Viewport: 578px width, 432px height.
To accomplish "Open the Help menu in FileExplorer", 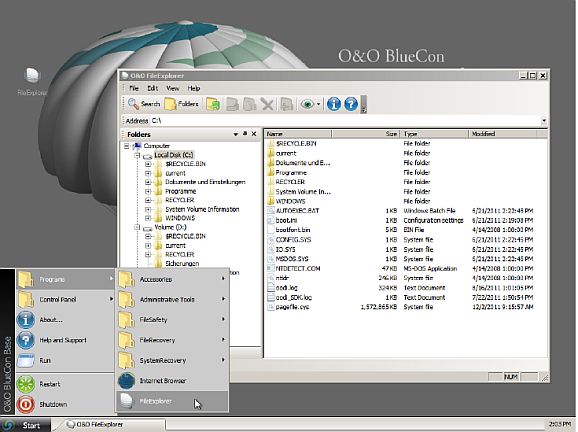I will pos(194,88).
